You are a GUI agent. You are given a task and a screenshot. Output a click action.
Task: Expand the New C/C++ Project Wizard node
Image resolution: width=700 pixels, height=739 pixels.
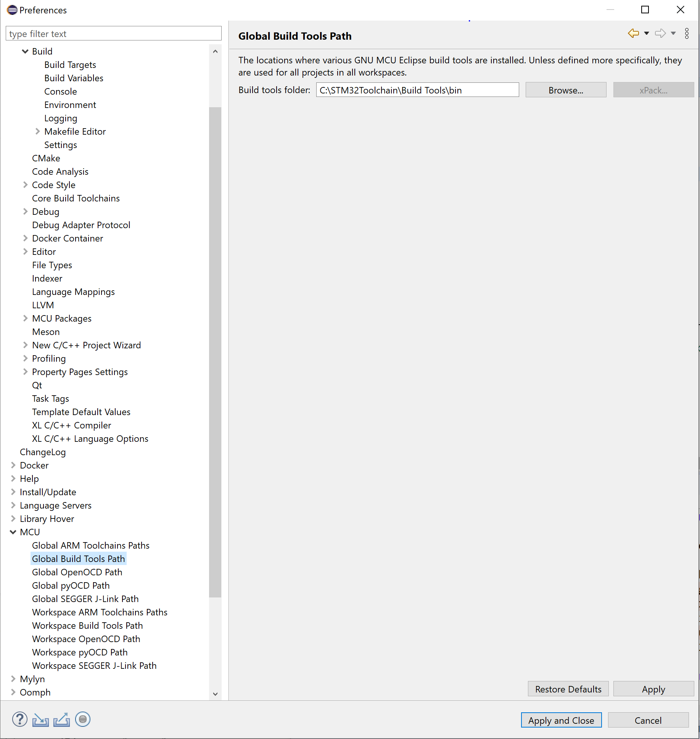click(25, 345)
